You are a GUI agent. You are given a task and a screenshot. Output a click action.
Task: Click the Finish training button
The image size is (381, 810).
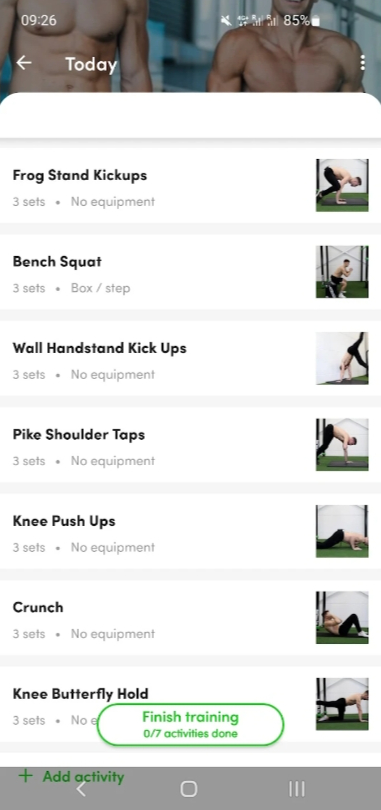click(190, 724)
